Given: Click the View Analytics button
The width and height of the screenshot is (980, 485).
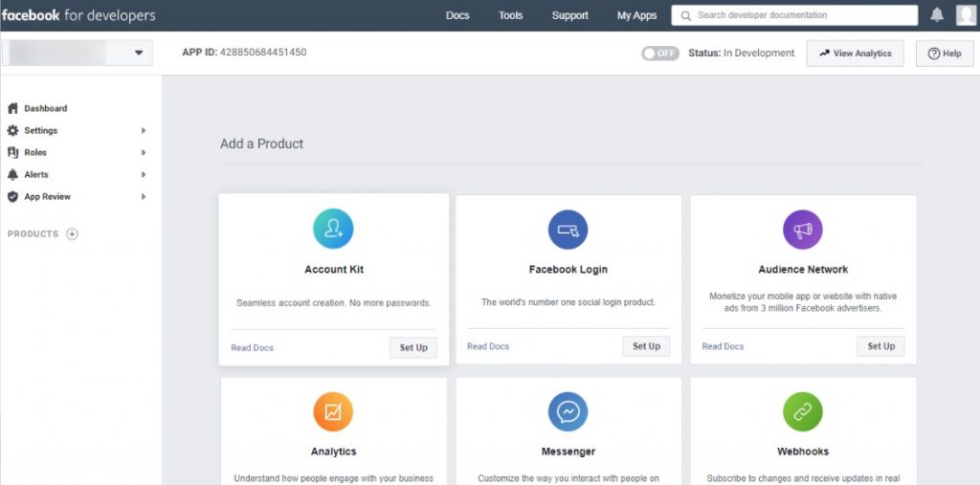Looking at the screenshot, I should pyautogui.click(x=855, y=54).
